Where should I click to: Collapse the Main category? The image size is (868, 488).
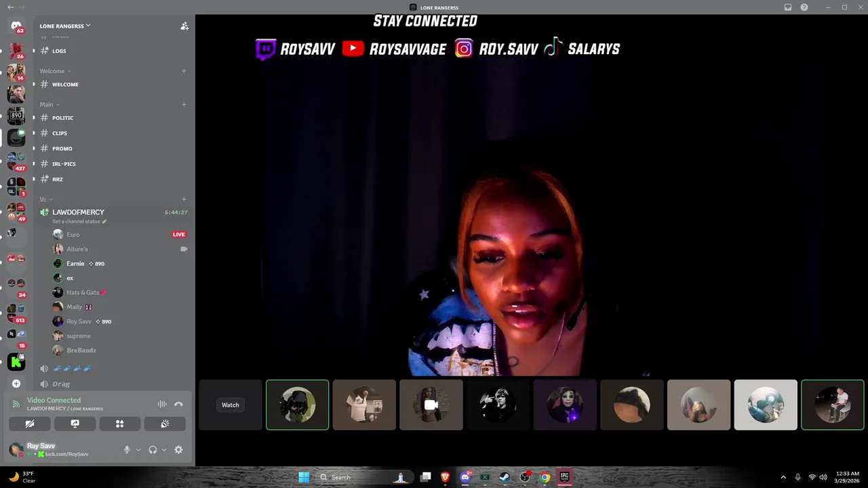(50, 104)
